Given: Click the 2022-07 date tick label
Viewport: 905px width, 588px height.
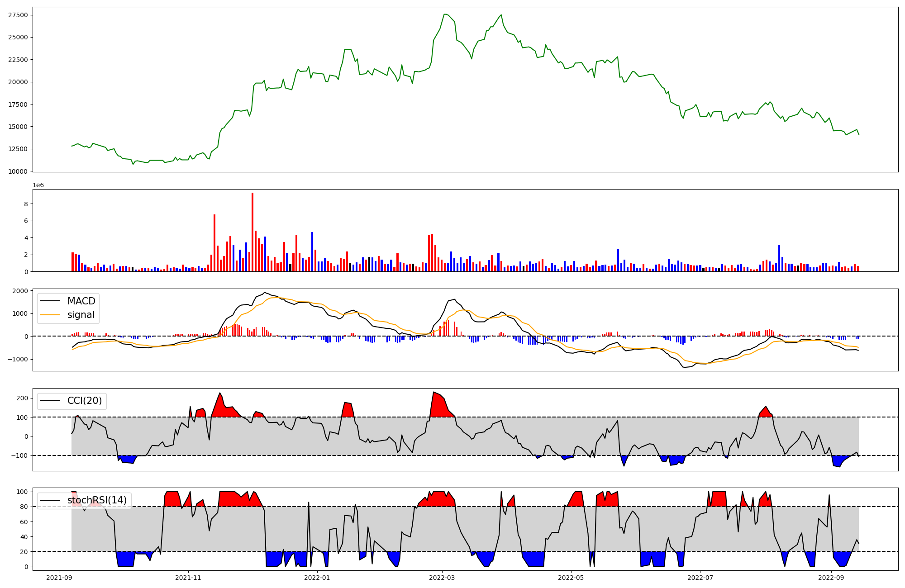Looking at the screenshot, I should (x=700, y=578).
